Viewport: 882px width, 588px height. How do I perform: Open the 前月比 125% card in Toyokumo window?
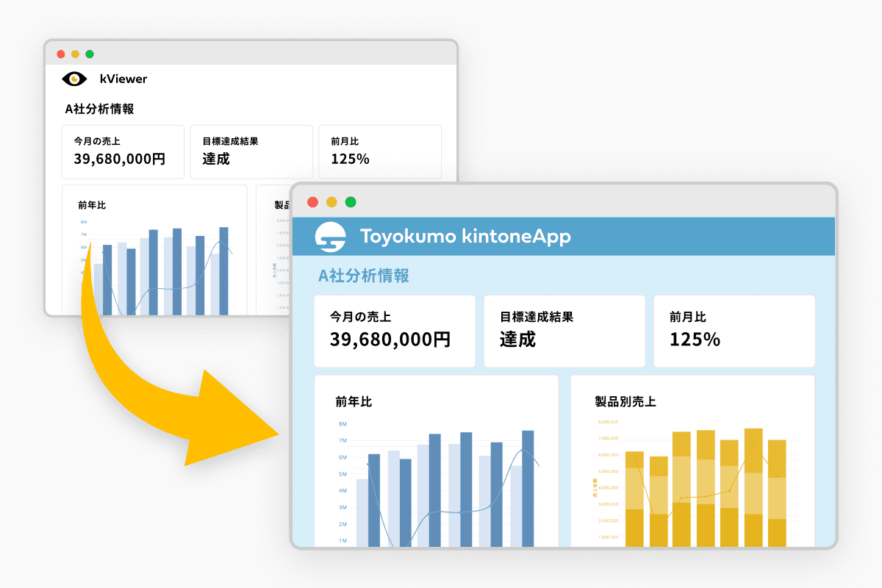pos(734,331)
